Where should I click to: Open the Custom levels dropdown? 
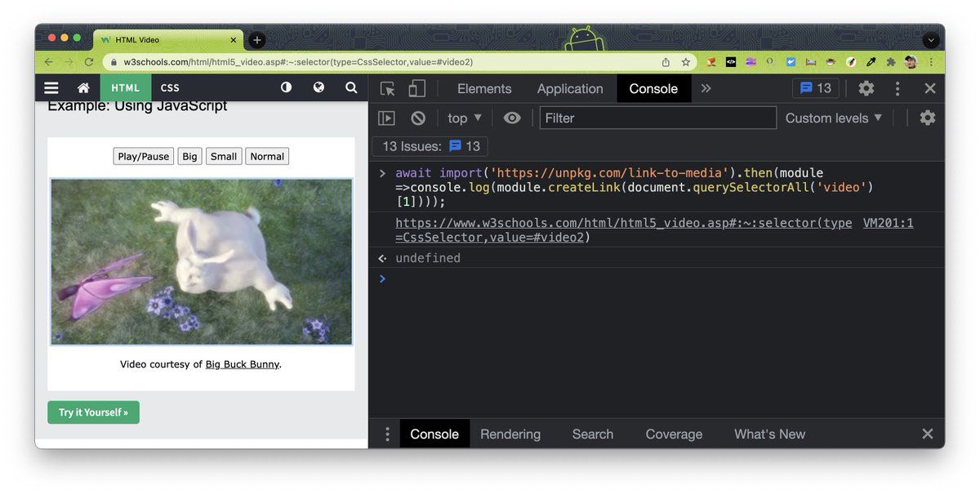834,118
